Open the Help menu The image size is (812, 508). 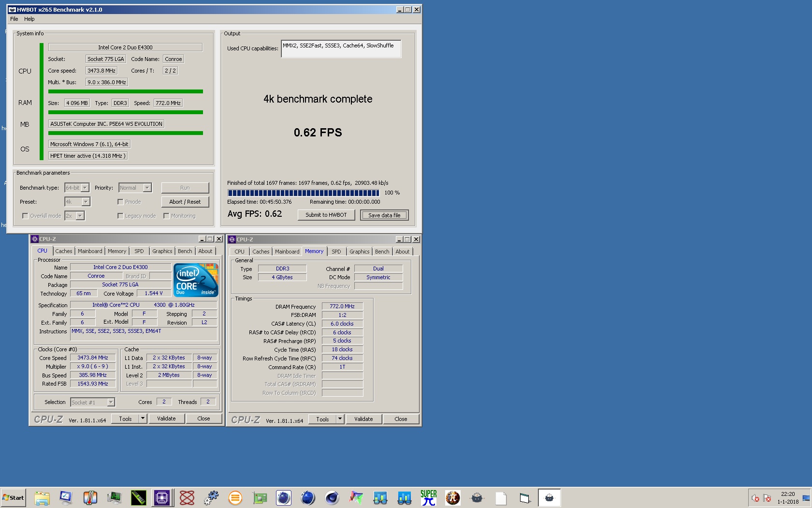click(x=29, y=19)
